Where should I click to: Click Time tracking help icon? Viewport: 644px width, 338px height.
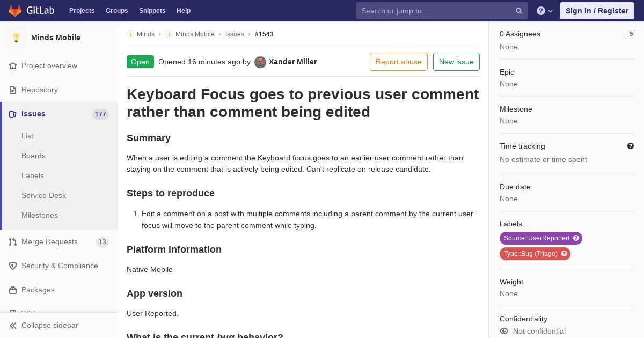[x=631, y=146]
